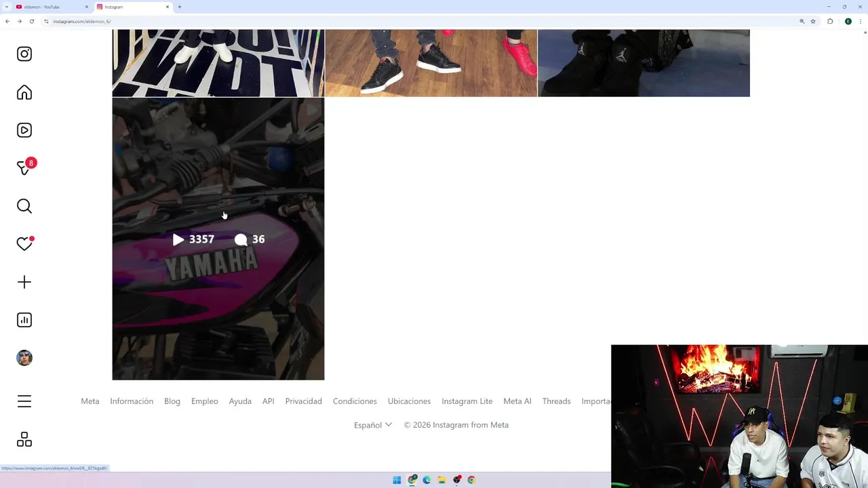
Task: Open the Ayuda footer link
Action: 240,401
